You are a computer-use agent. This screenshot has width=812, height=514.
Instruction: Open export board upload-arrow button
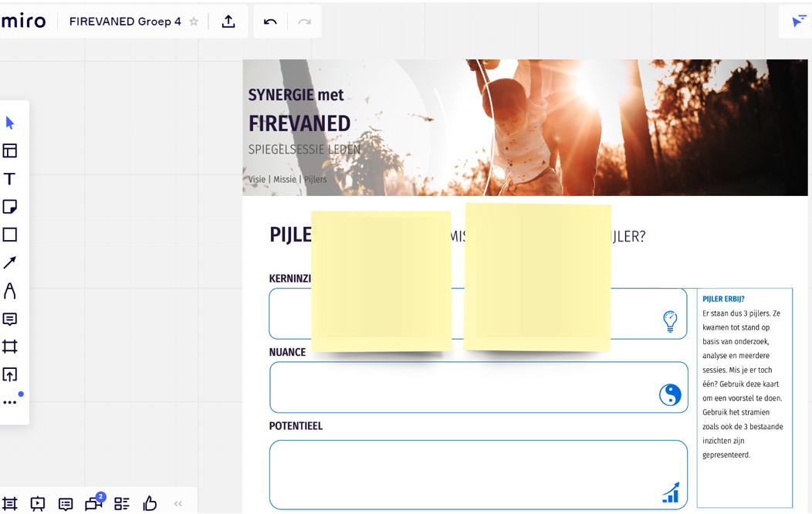pyautogui.click(x=228, y=22)
